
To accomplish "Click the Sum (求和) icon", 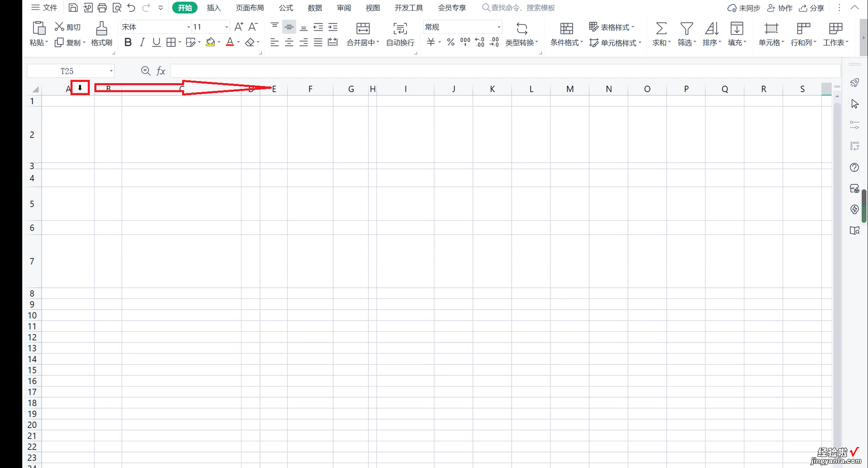I will point(661,34).
